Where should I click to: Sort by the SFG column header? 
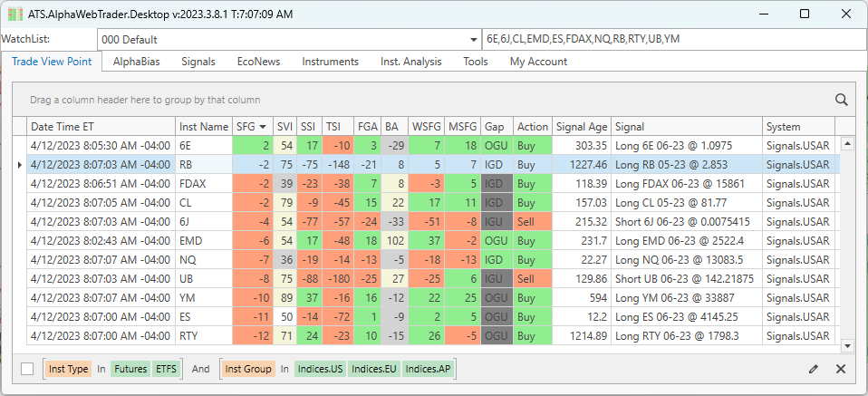[x=251, y=127]
